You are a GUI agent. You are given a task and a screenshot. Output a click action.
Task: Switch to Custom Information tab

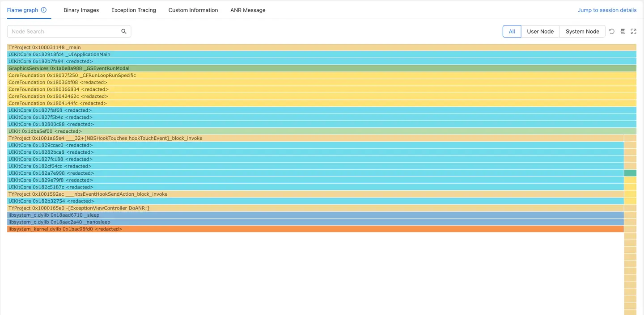click(193, 10)
